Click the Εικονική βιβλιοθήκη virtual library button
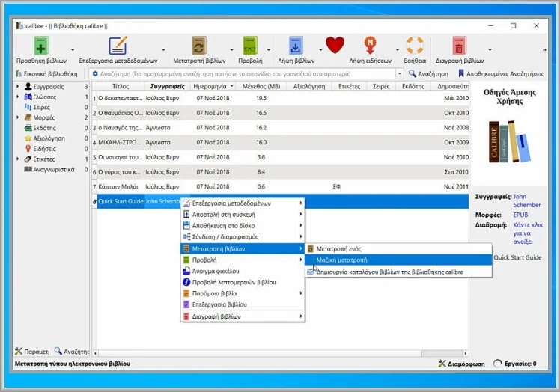Viewport: 560px width, 392px height. coord(46,73)
